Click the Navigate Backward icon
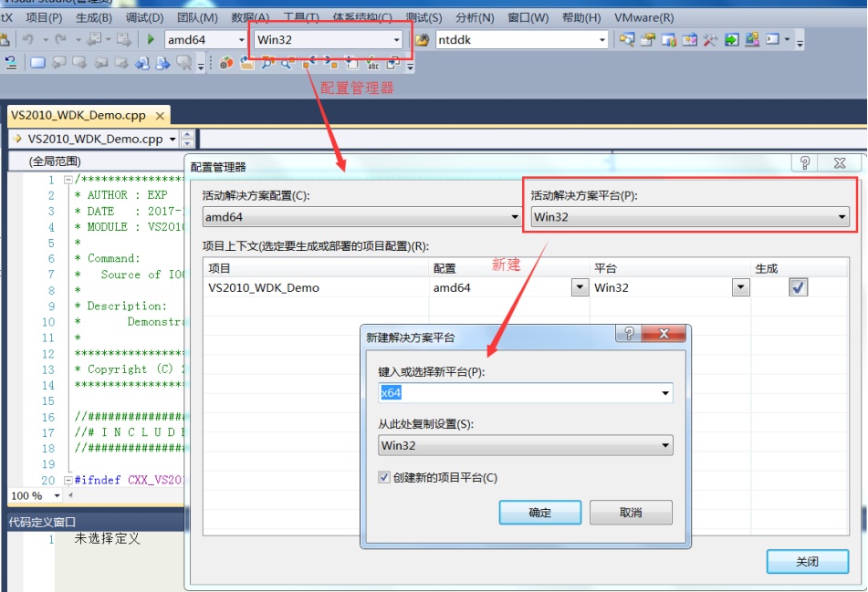The height and width of the screenshot is (592, 868). 95,39
